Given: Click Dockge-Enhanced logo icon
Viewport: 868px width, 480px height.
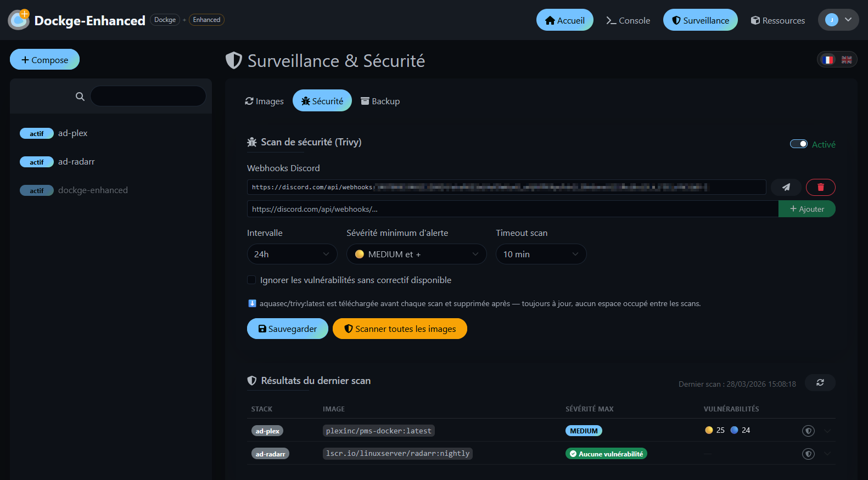Looking at the screenshot, I should click(x=19, y=20).
